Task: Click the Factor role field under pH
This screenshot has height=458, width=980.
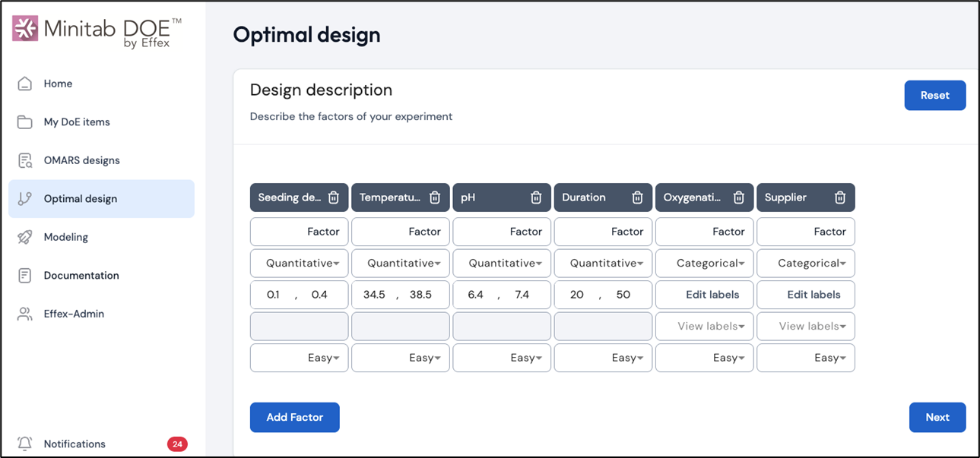Action: tap(502, 232)
